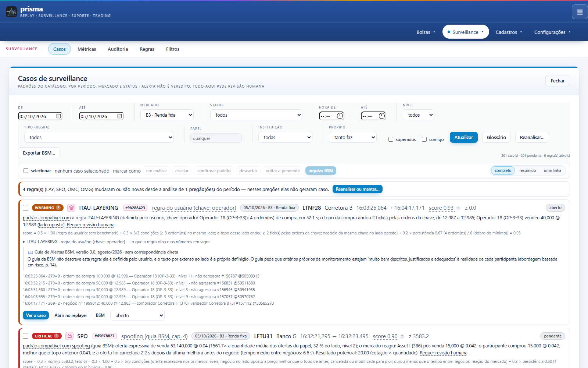Open the Filtros tab
This screenshot has height=368, width=588.
(x=173, y=49)
